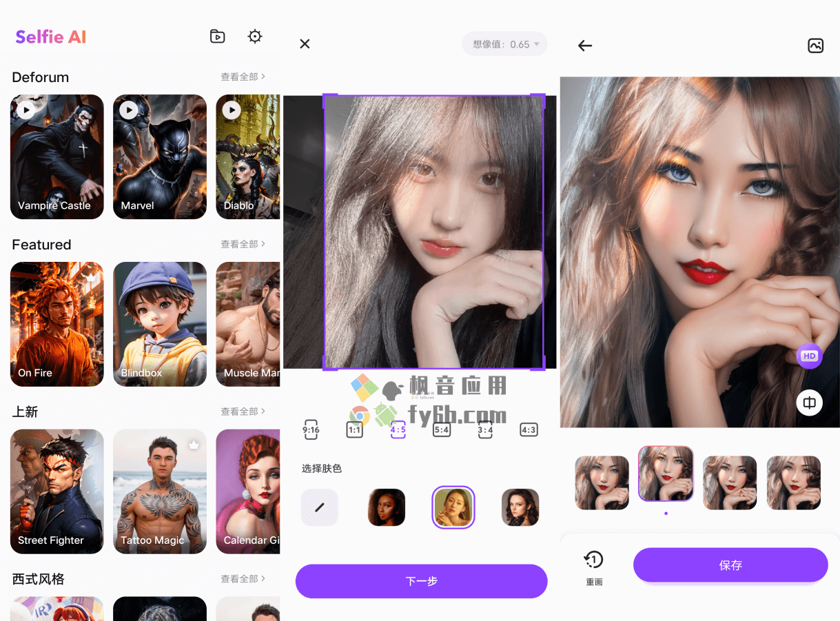Image resolution: width=840 pixels, height=621 pixels.
Task: Open the On Fire style card
Action: click(x=57, y=324)
